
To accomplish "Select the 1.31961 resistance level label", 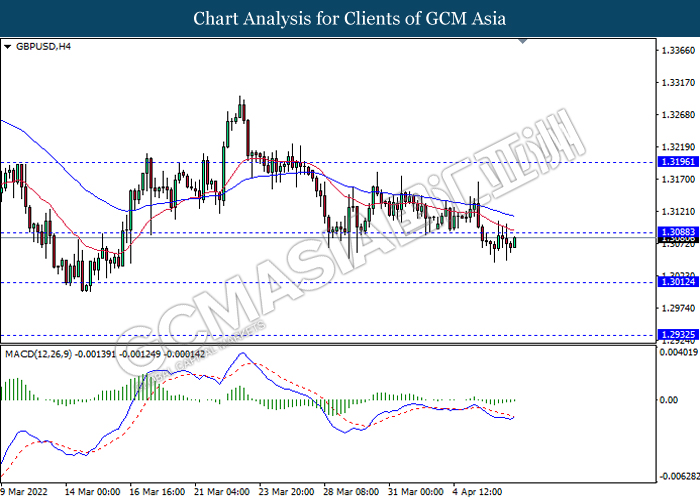I will point(678,162).
